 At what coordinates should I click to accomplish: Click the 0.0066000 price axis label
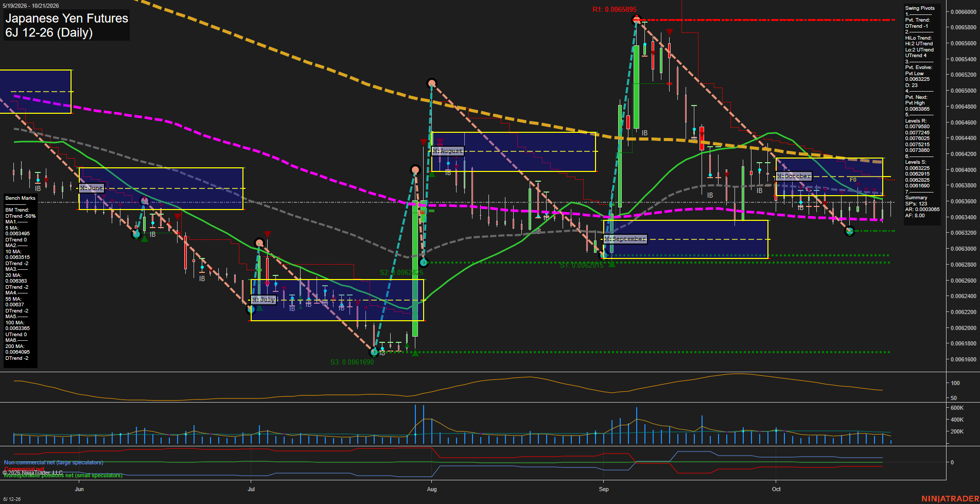[964, 12]
